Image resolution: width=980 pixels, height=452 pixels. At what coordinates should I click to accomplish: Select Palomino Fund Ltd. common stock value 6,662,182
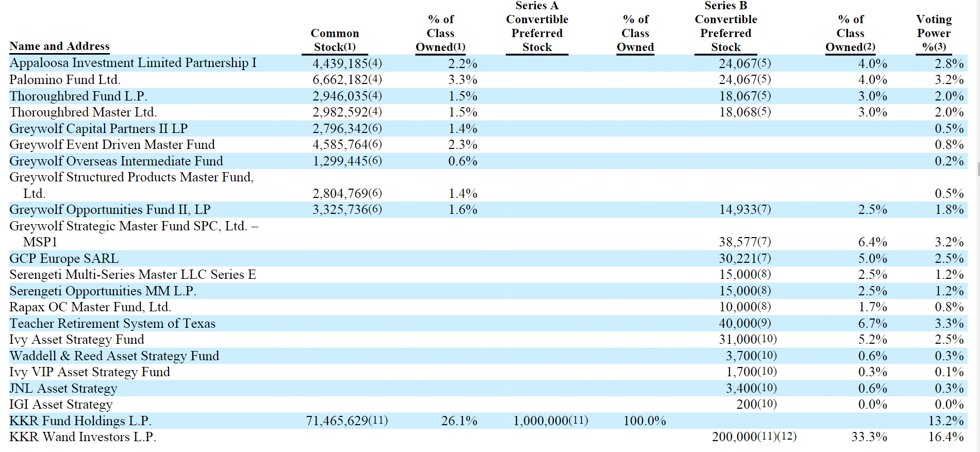coord(340,80)
